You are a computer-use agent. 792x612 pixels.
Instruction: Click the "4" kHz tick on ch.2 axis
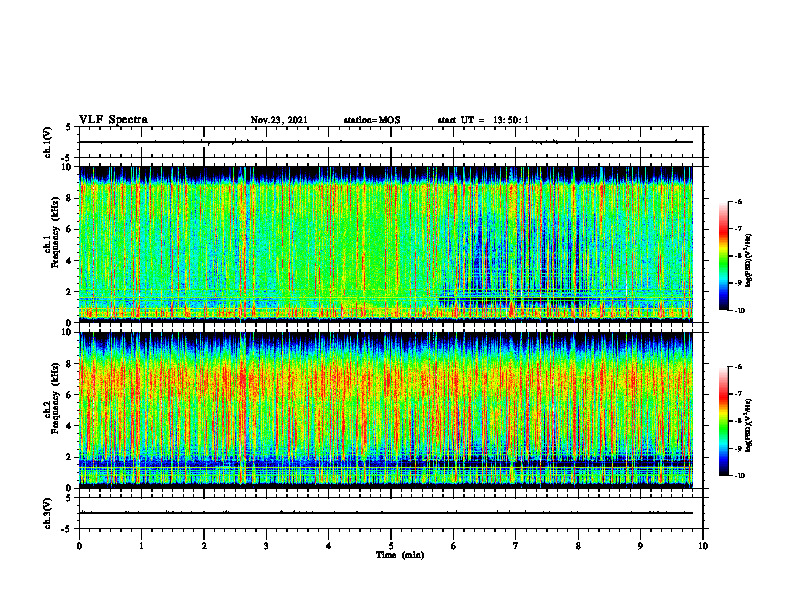70,426
